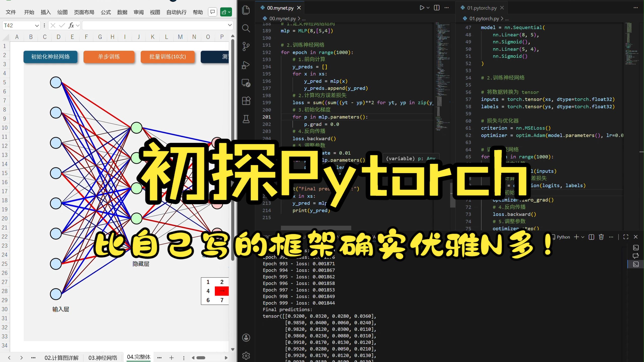Expand the Excel name box dropdown
Image resolution: width=644 pixels, height=362 pixels.
coord(37,25)
